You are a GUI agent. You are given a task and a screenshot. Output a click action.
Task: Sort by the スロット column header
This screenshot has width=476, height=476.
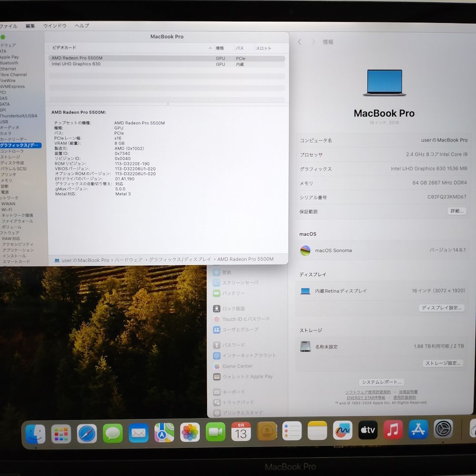click(x=264, y=48)
